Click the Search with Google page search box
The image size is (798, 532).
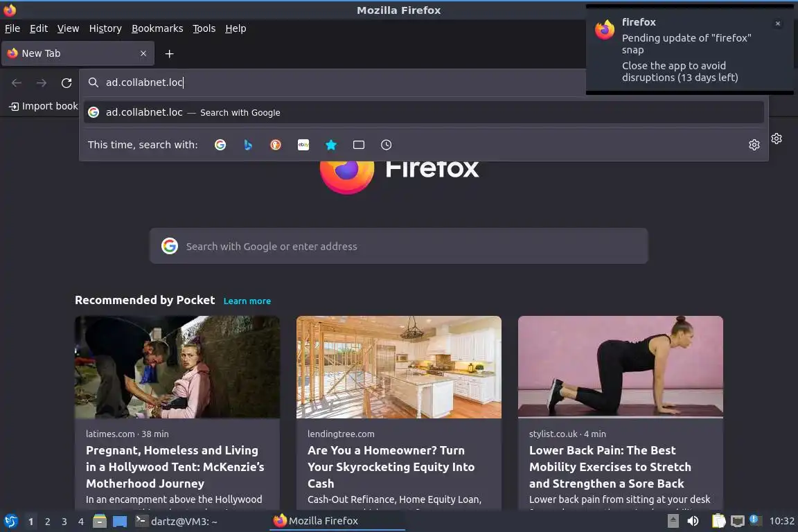398,247
